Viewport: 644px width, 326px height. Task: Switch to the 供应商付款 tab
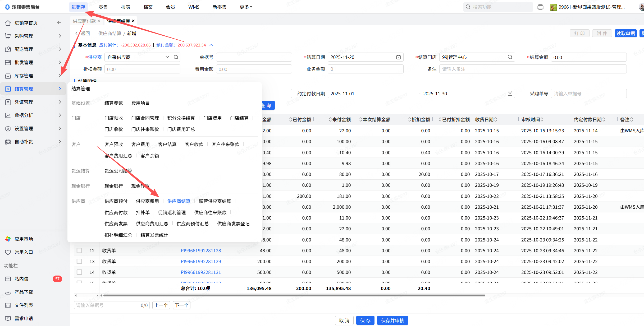[84, 21]
